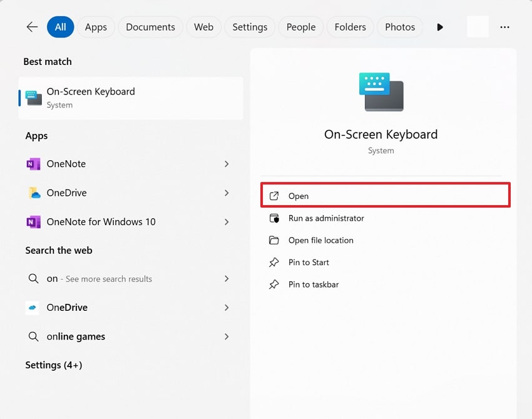Click the Open file location folder icon

click(x=274, y=240)
